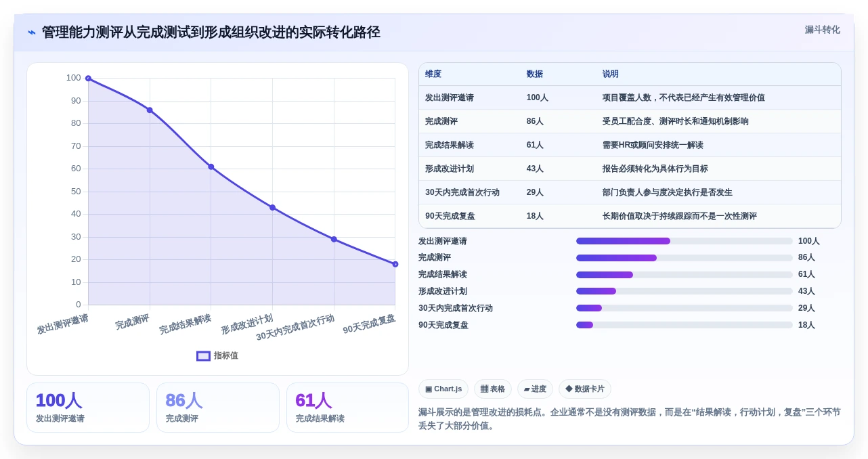Click the 发出测评邀请 progress bar
Viewport: 868px width, 459px height.
[x=684, y=241]
